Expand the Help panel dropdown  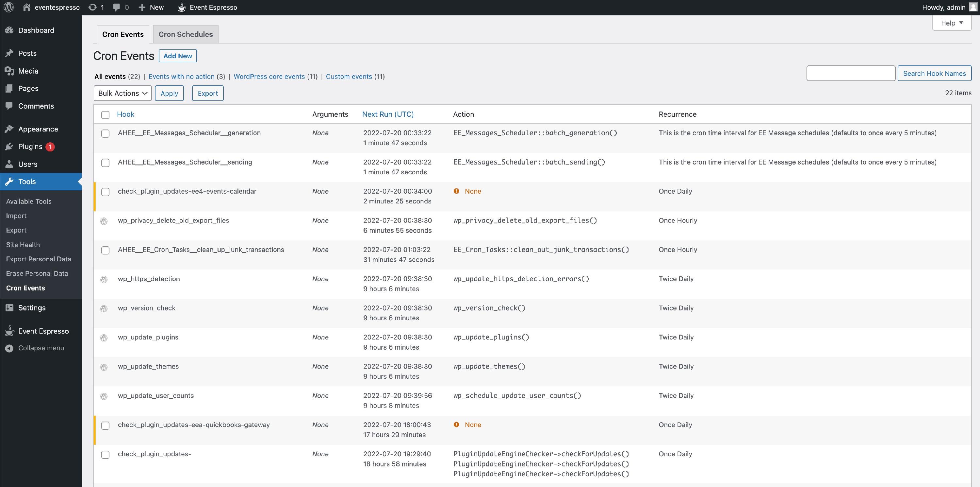coord(952,23)
